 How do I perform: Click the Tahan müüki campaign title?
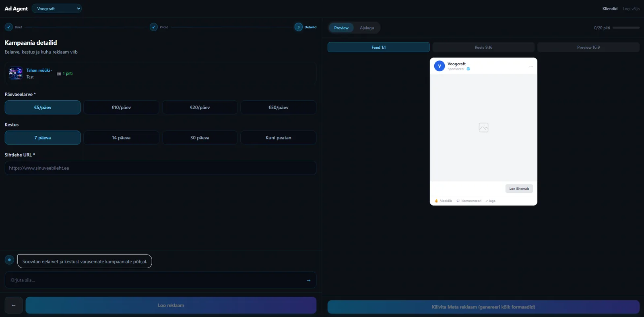38,70
